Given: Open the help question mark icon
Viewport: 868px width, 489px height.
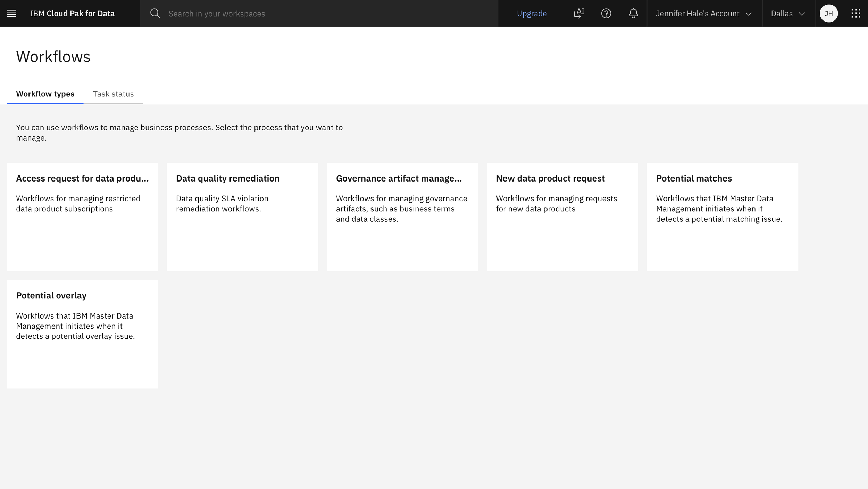Looking at the screenshot, I should (606, 14).
